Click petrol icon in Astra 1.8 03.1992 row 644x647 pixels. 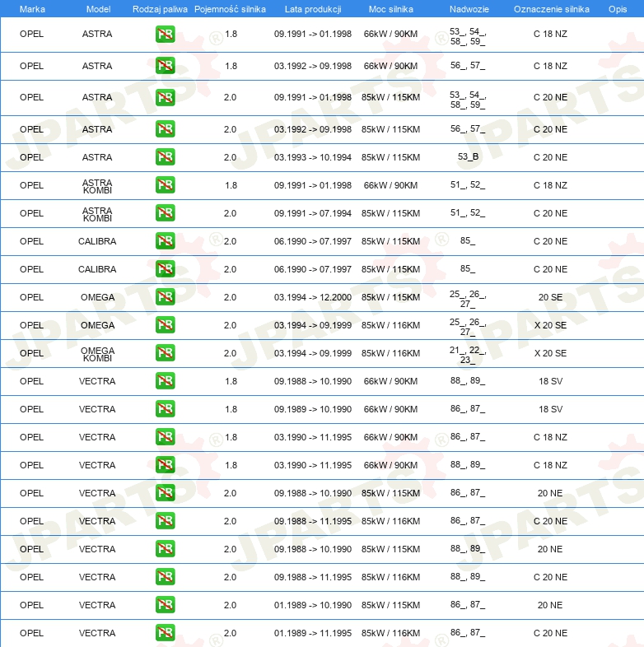click(x=166, y=66)
